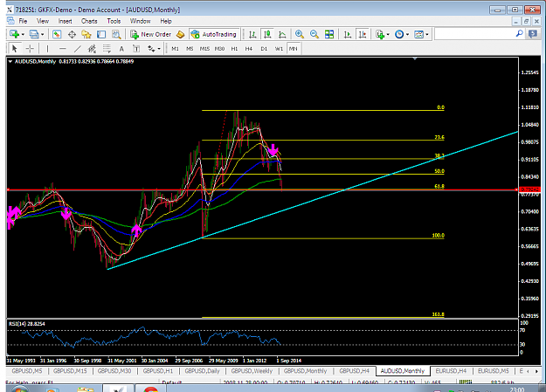546x392 pixels.
Task: Open Templates icon
Action: [418, 34]
